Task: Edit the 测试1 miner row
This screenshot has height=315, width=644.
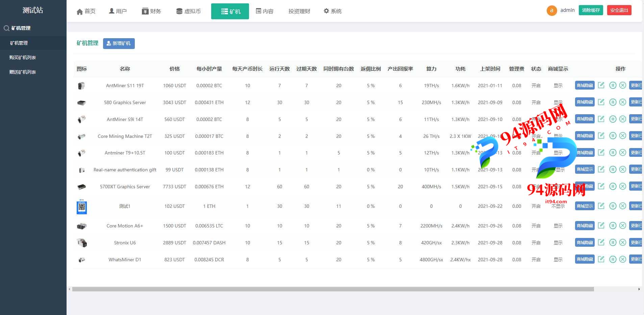Action: coord(601,205)
